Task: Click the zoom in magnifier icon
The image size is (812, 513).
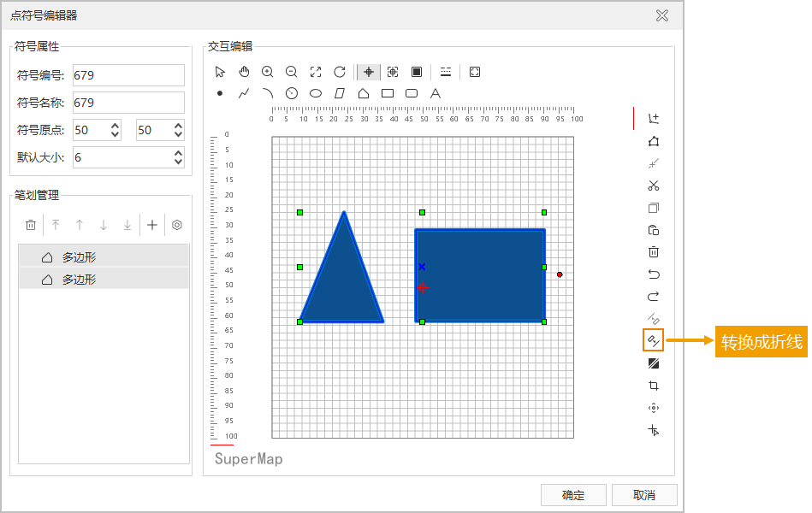Action: tap(268, 72)
